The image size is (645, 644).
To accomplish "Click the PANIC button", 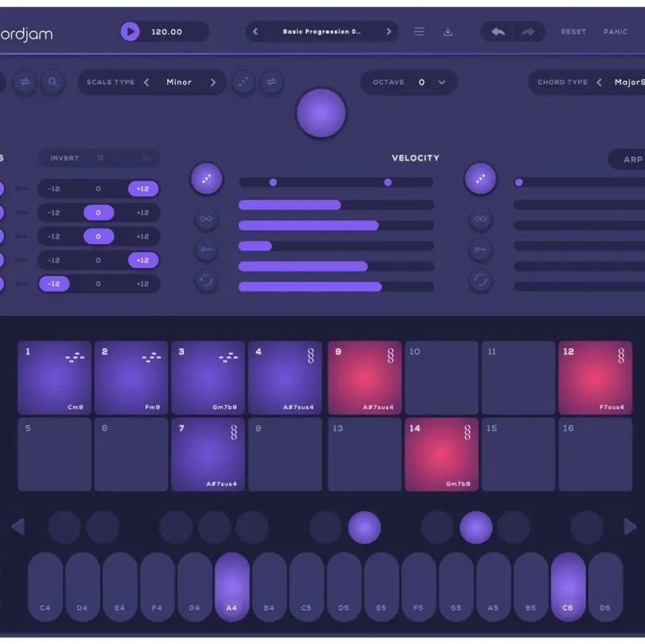I will click(616, 32).
